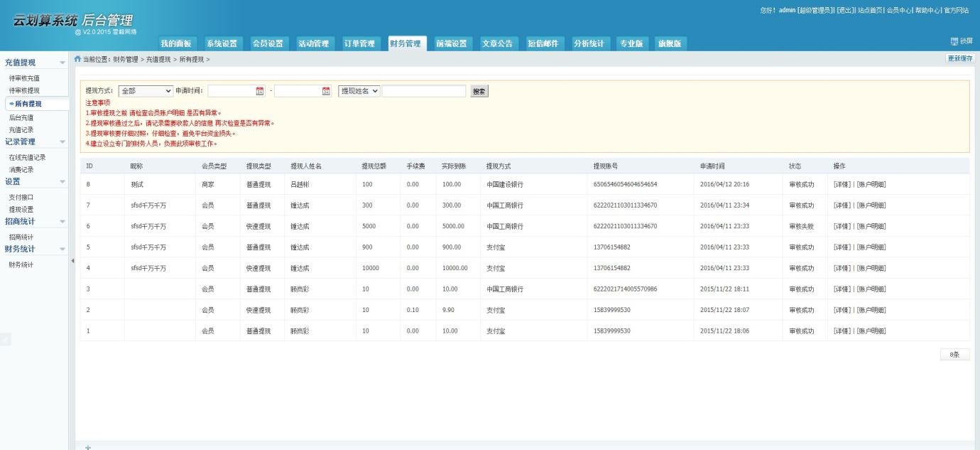This screenshot has height=450, width=980.
Task: Collapse the 设置 sidebar section
Action: point(62,182)
